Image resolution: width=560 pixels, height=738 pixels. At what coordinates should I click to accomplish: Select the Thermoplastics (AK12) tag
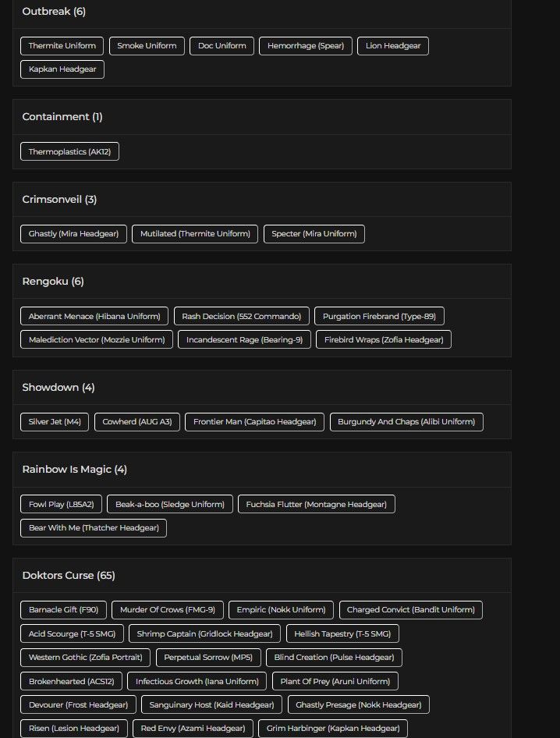tap(69, 151)
